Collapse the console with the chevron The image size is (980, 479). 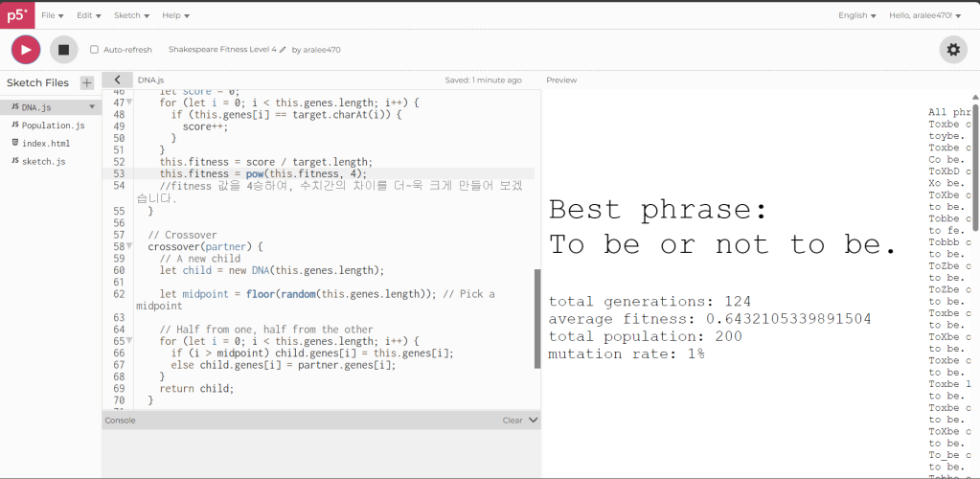(534, 420)
